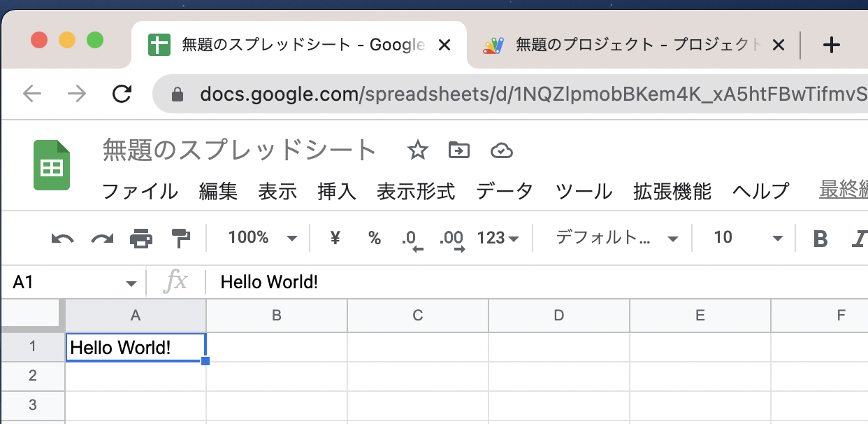Open the デフォルト font dropdown
The image size is (868, 424).
[617, 238]
